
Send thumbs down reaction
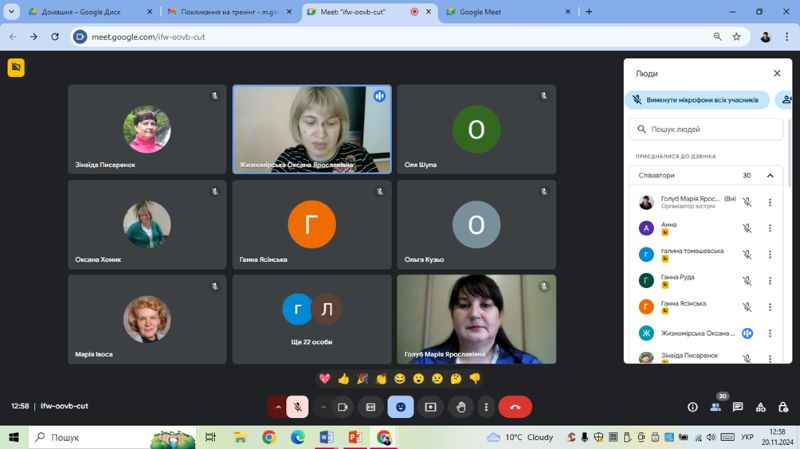(475, 379)
